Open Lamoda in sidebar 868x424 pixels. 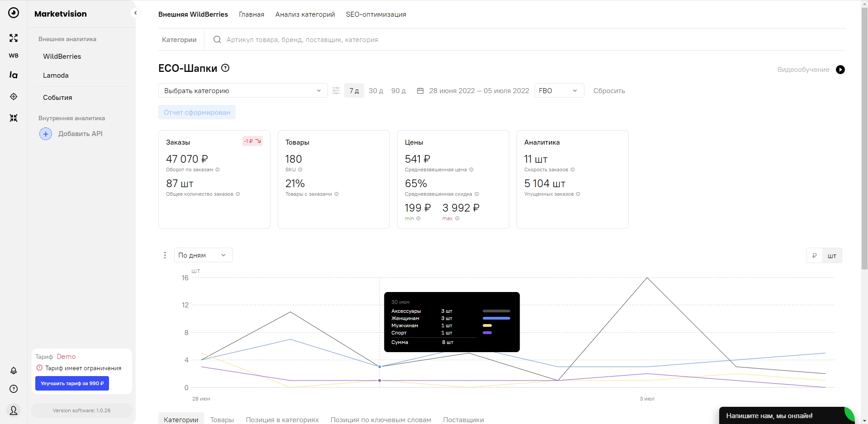click(56, 75)
